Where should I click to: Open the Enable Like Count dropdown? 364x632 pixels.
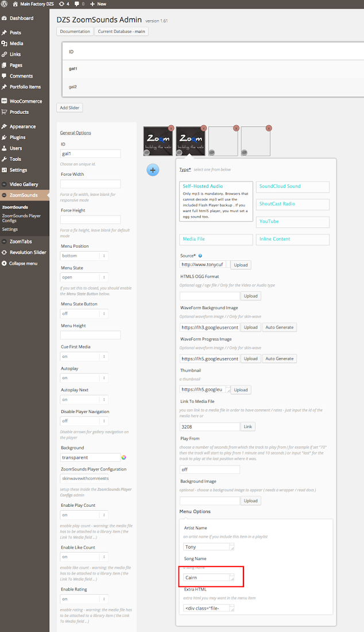[84, 557]
